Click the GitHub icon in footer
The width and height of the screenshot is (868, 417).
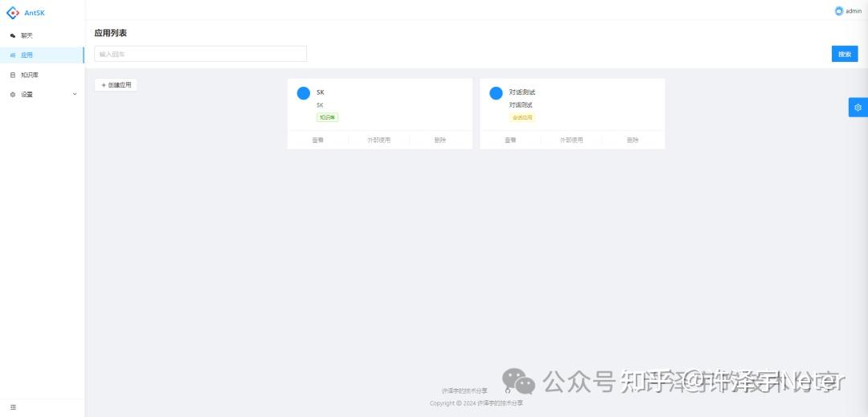[x=507, y=390]
